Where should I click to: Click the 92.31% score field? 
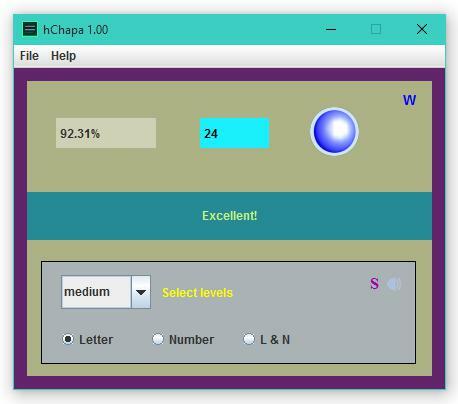pyautogui.click(x=106, y=133)
